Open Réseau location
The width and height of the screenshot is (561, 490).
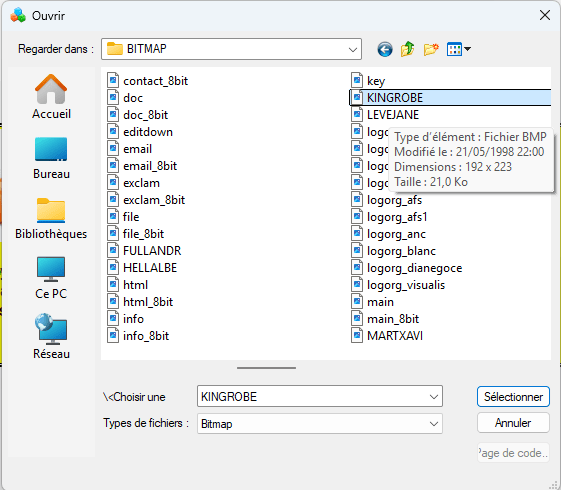pos(51,337)
